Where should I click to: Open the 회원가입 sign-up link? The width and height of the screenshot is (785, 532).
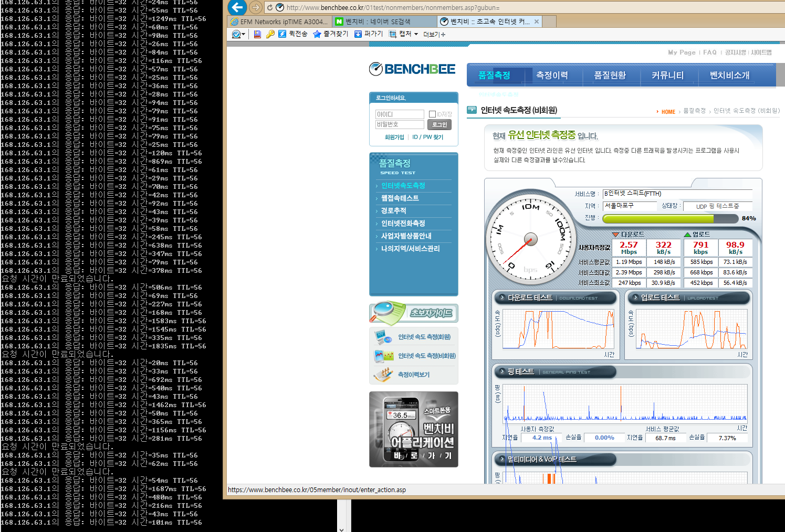(x=394, y=137)
